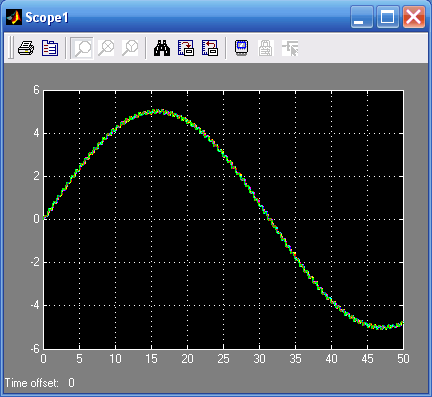
Task: Click x-axis tick label 20
Action: 187,359
